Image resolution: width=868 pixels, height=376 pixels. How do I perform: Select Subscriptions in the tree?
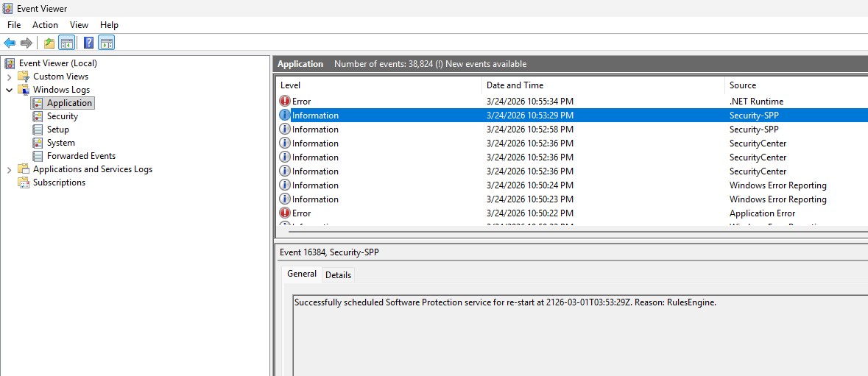59,182
